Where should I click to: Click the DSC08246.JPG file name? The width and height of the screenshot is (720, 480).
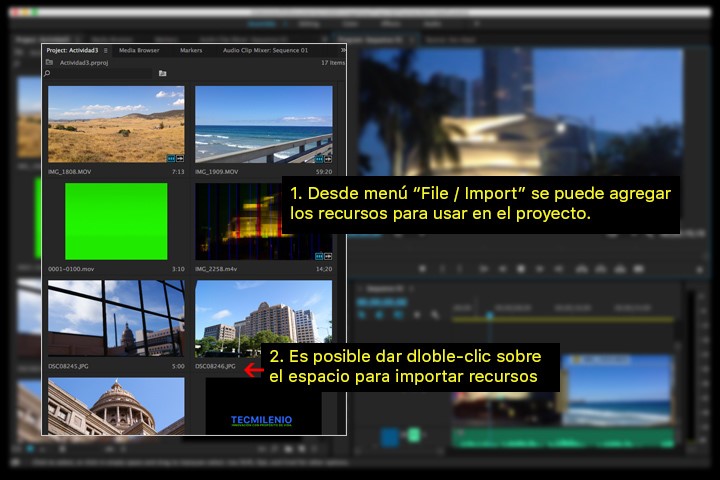215,367
